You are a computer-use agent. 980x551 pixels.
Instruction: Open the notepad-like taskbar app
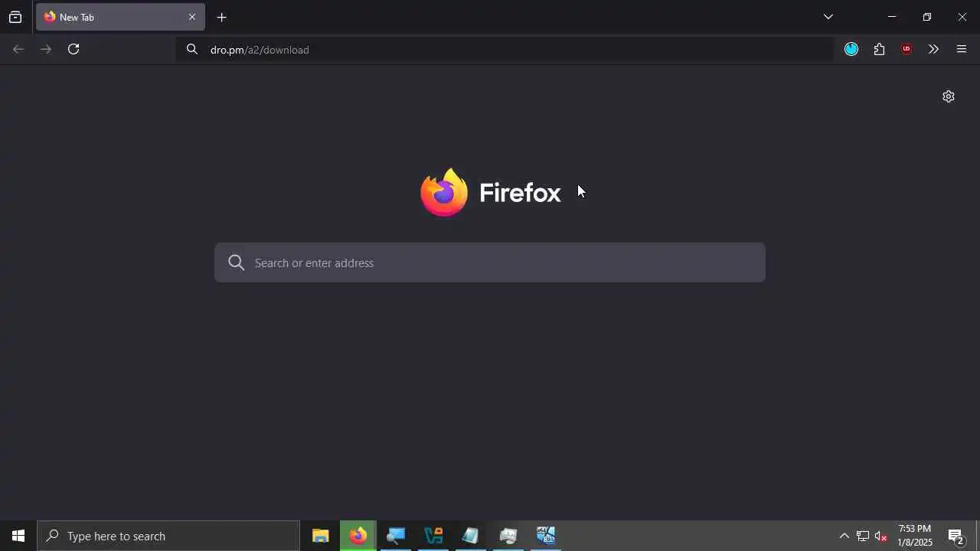click(471, 536)
